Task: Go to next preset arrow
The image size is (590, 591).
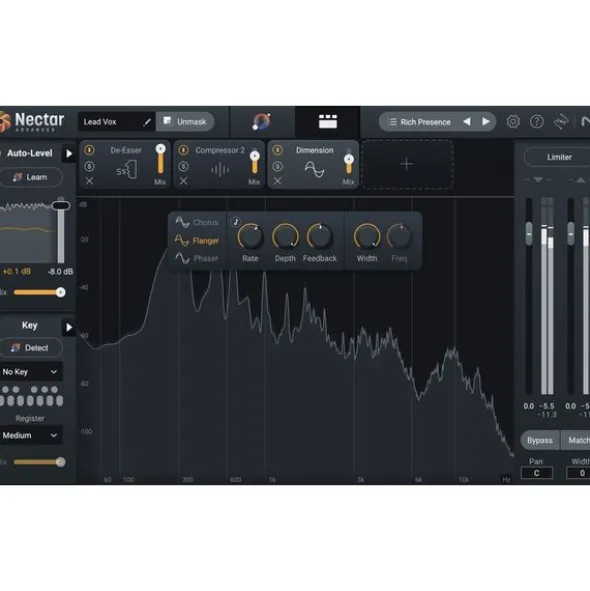Action: click(x=486, y=122)
